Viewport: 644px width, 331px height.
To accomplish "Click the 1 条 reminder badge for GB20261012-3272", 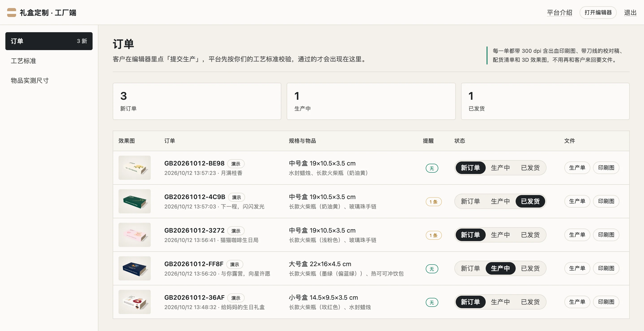I will tap(434, 235).
